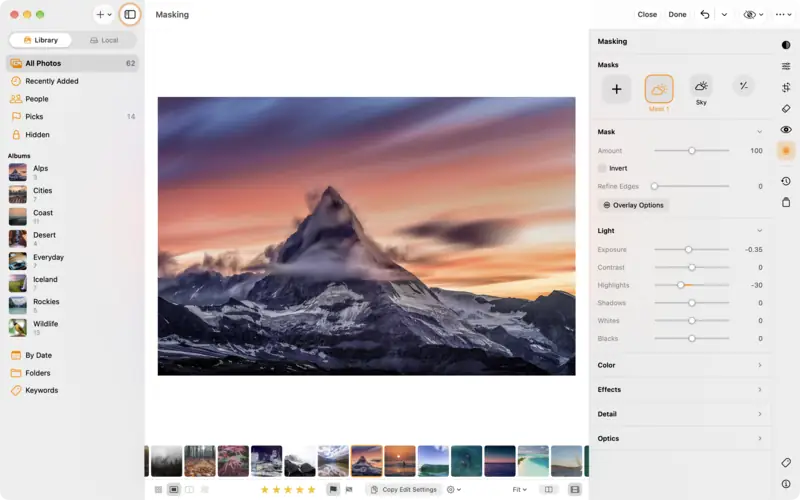This screenshot has width=800, height=500.
Task: Mark photo as rejected with crossed flag
Action: coord(349,489)
